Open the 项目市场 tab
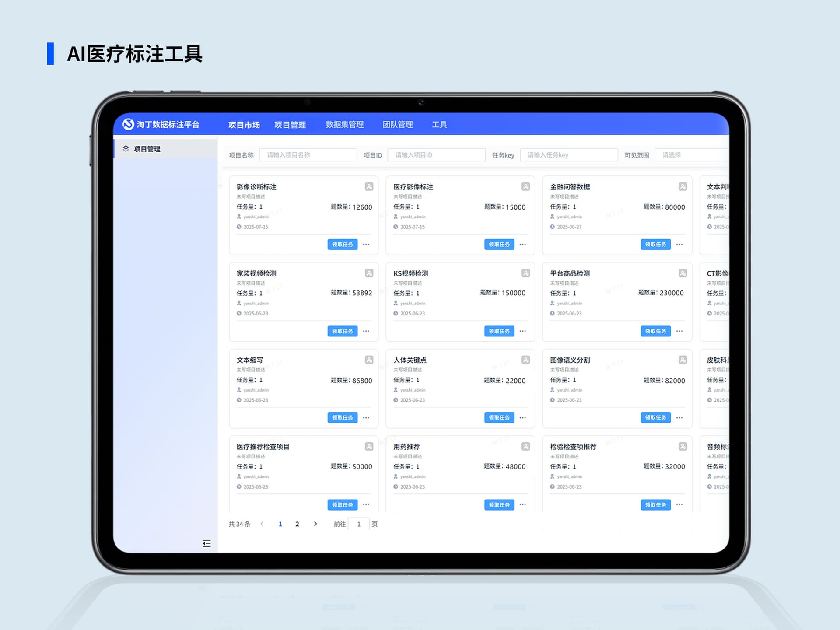840x630 pixels. pos(244,125)
